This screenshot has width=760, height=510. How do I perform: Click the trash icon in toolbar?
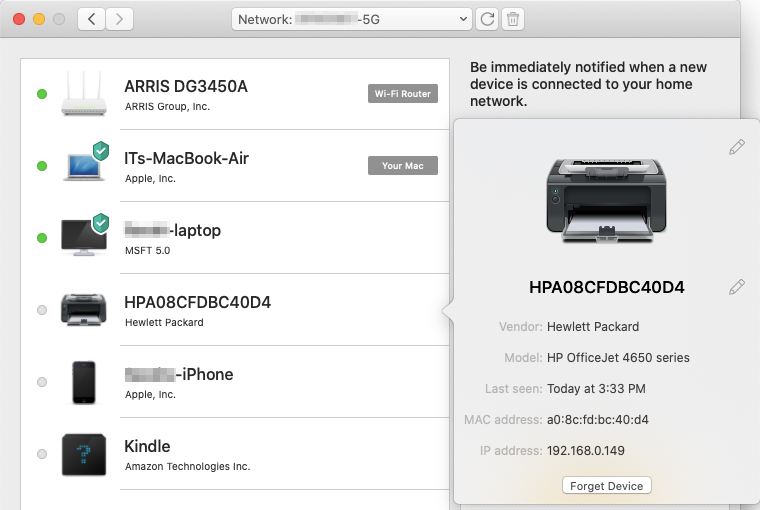513,19
